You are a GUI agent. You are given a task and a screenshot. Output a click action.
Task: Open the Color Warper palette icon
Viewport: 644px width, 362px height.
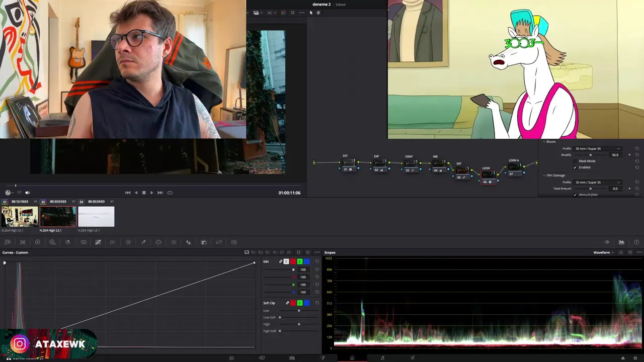tap(128, 242)
